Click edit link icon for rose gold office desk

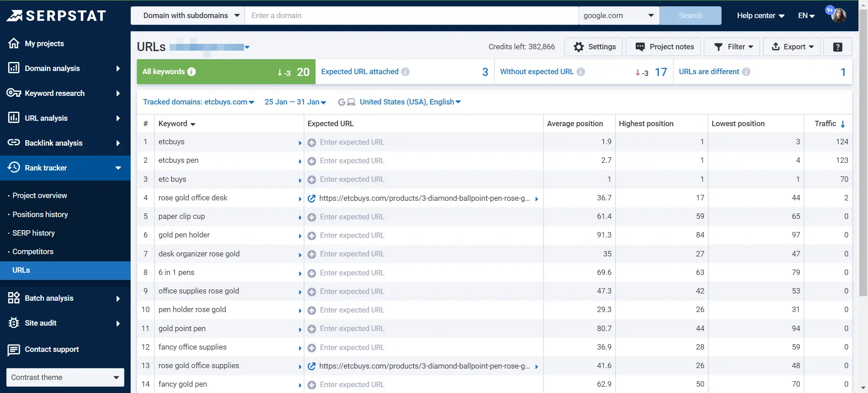[x=311, y=198]
